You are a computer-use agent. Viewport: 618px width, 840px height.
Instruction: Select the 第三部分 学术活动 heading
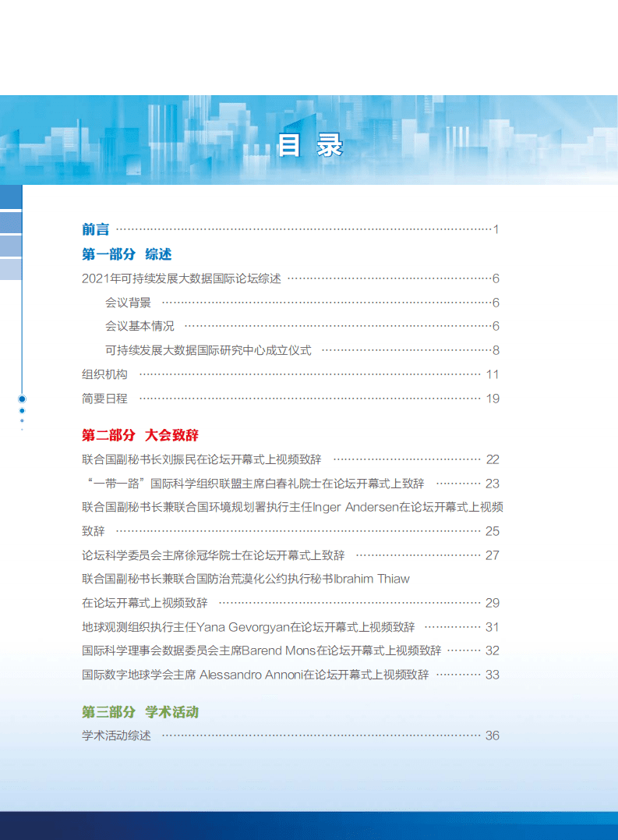[x=140, y=712]
